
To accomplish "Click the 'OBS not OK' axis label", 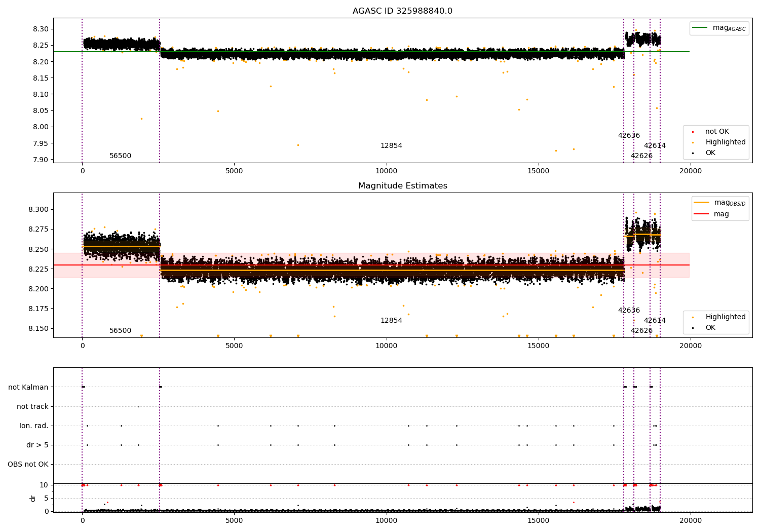I will [28, 464].
